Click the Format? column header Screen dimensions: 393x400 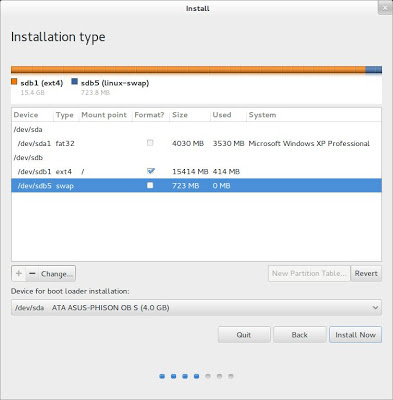[x=151, y=115]
